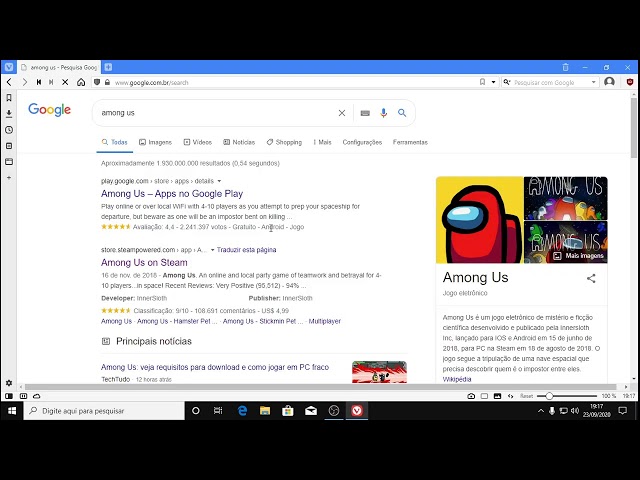Open Configurações search settings
The width and height of the screenshot is (640, 480).
[362, 142]
